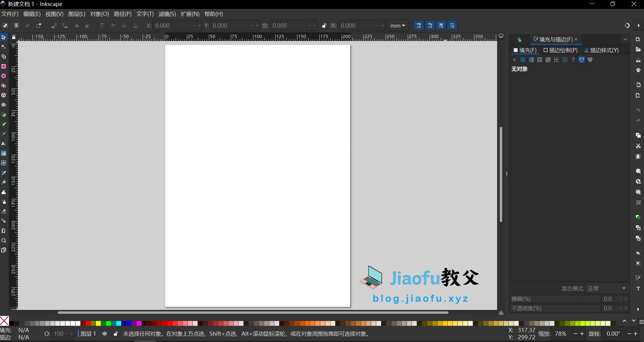Open the 文件(F) menu
Image resolution: width=644 pixels, height=342 pixels.
10,14
